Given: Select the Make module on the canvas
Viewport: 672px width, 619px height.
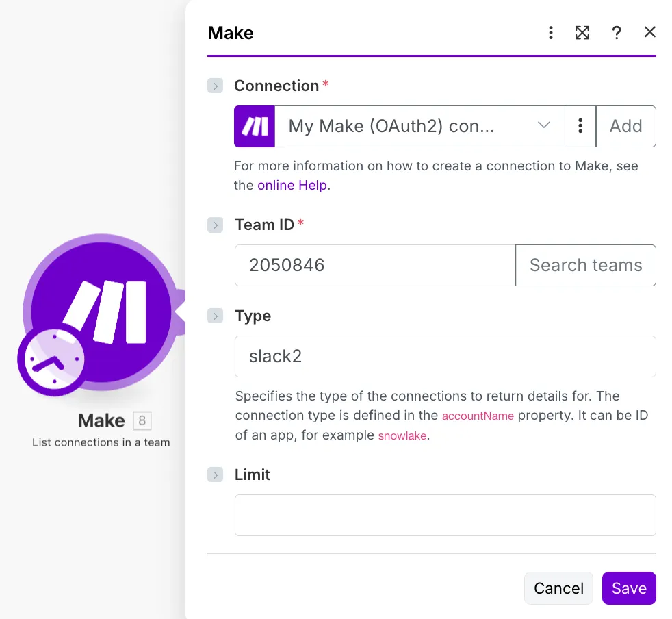Looking at the screenshot, I should coord(101,312).
